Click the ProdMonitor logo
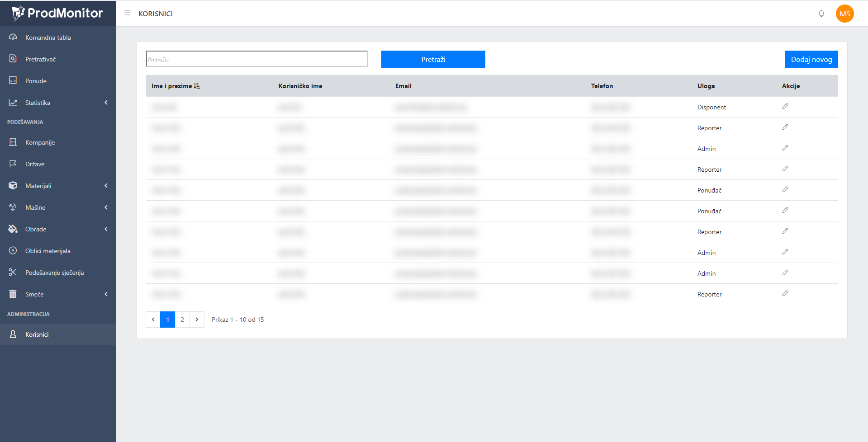Viewport: 868px width, 442px height. coord(57,13)
